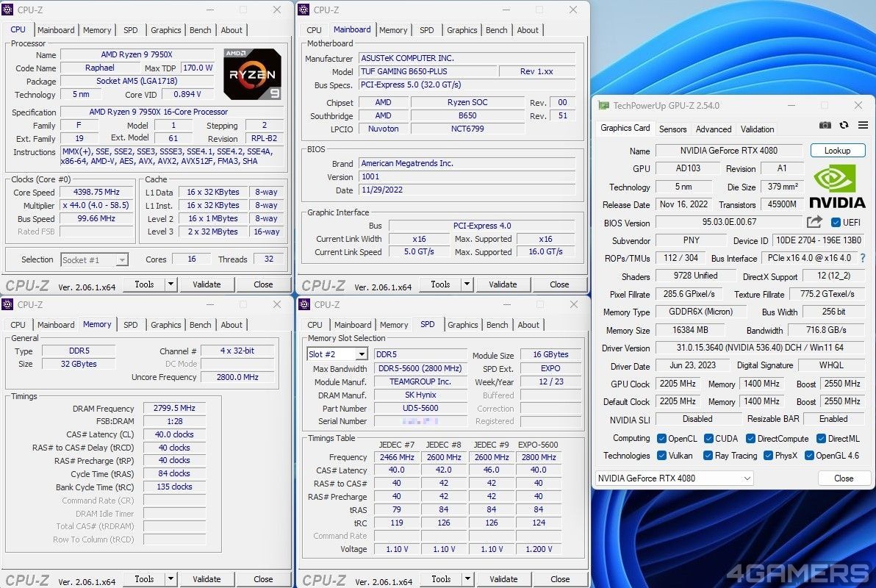Screen dimensions: 876x588
Task: Take GPU-Z screenshot with camera icon
Action: 825,126
